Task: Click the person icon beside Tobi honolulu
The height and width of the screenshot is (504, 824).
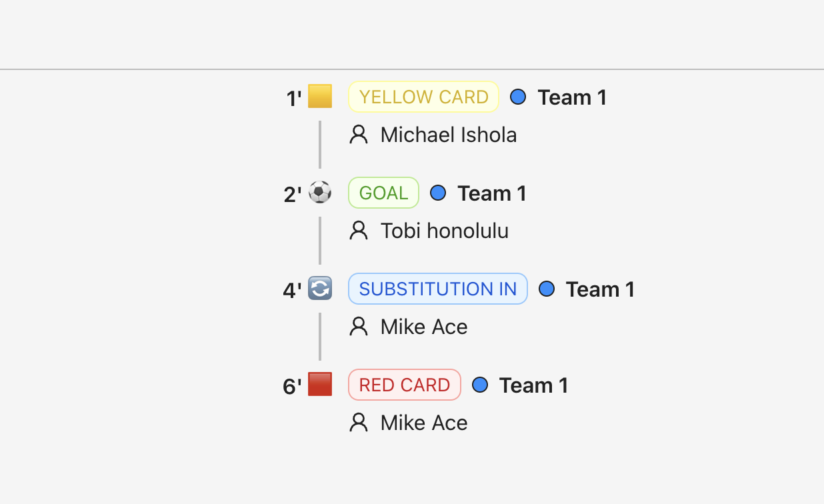Action: (359, 231)
